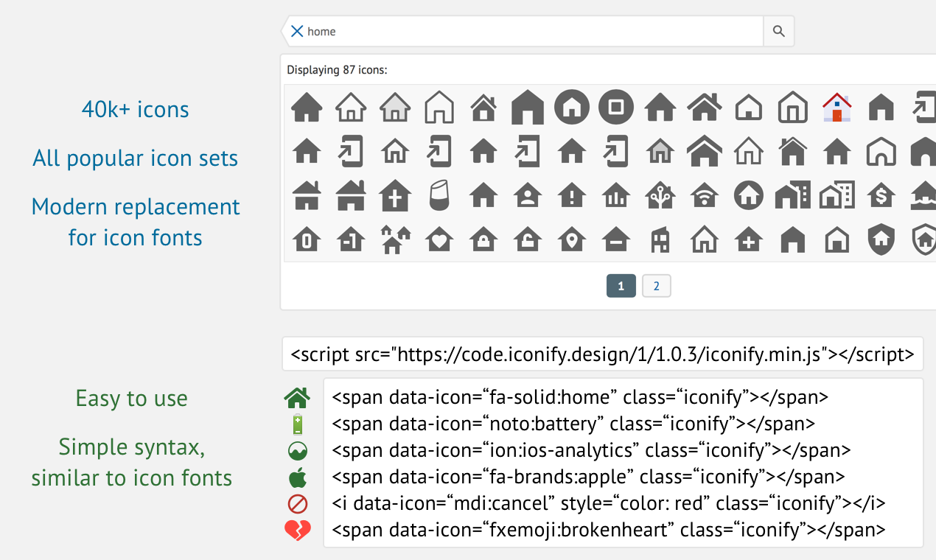
Task: Click the 'Easy to use' text
Action: (x=132, y=399)
